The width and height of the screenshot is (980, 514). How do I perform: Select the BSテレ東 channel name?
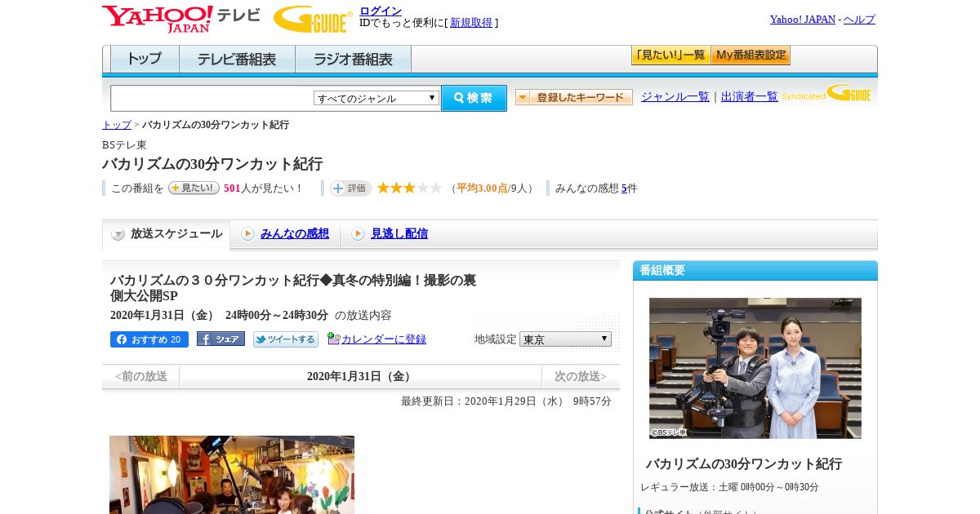124,145
